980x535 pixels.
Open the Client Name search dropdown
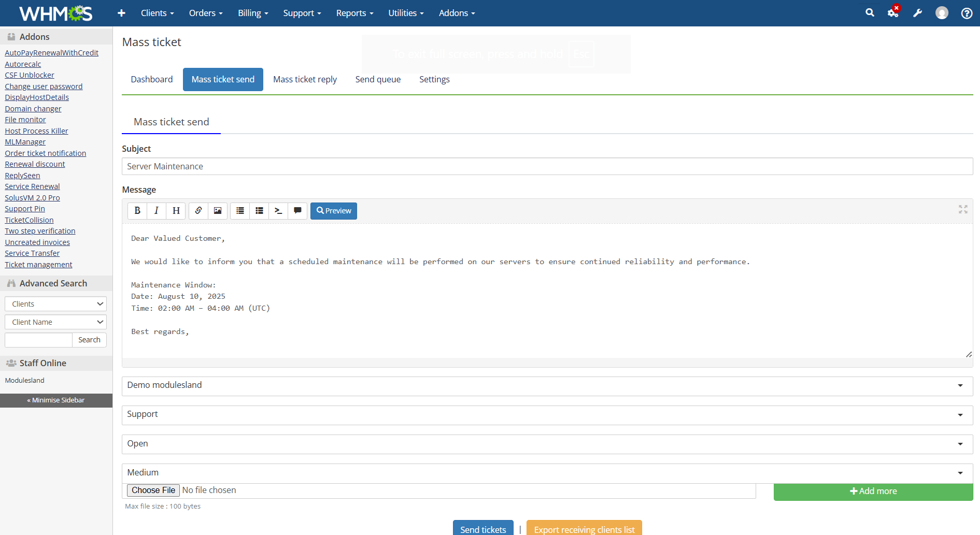55,322
